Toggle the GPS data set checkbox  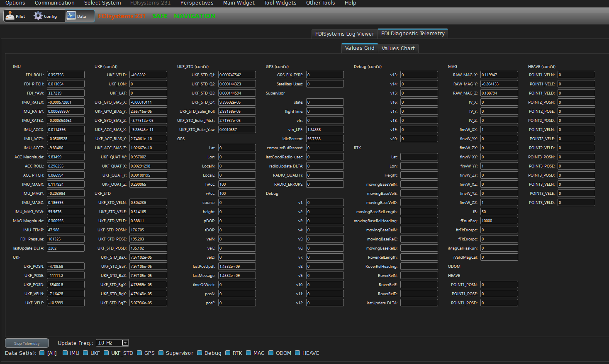139,353
